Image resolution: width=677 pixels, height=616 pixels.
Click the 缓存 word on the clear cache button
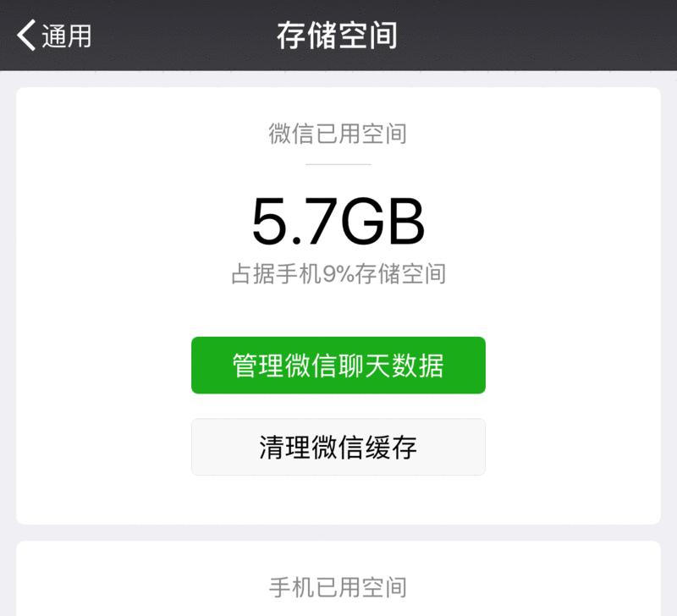pos(391,448)
